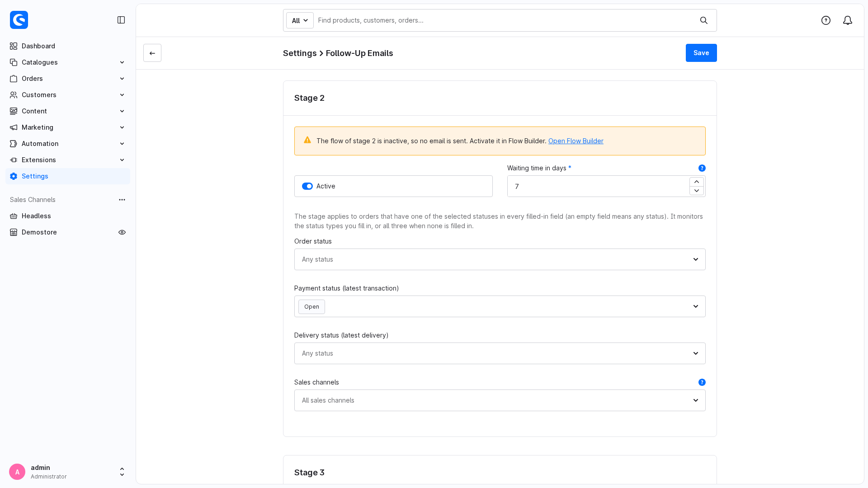The image size is (868, 488).
Task: Open the Automation menu item
Action: [68, 144]
